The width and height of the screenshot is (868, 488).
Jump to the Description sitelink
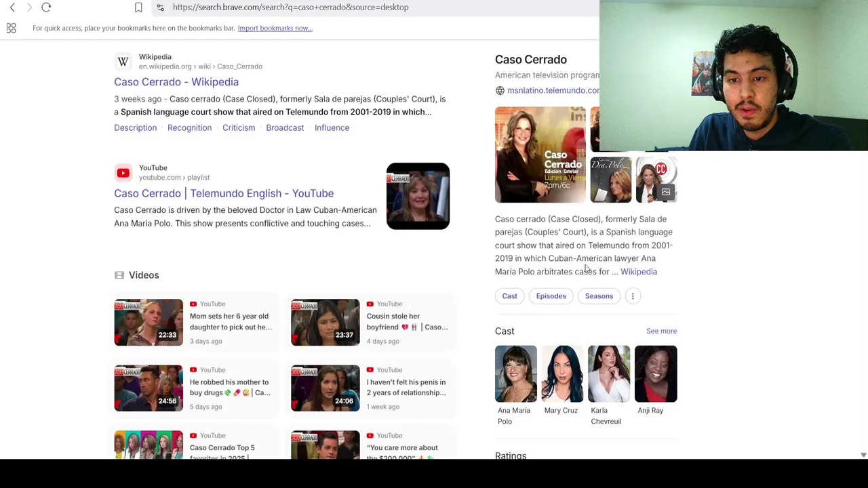pyautogui.click(x=135, y=128)
